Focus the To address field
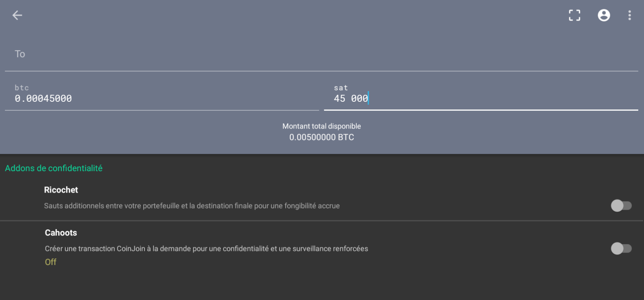Image resolution: width=644 pixels, height=300 pixels. tap(321, 54)
